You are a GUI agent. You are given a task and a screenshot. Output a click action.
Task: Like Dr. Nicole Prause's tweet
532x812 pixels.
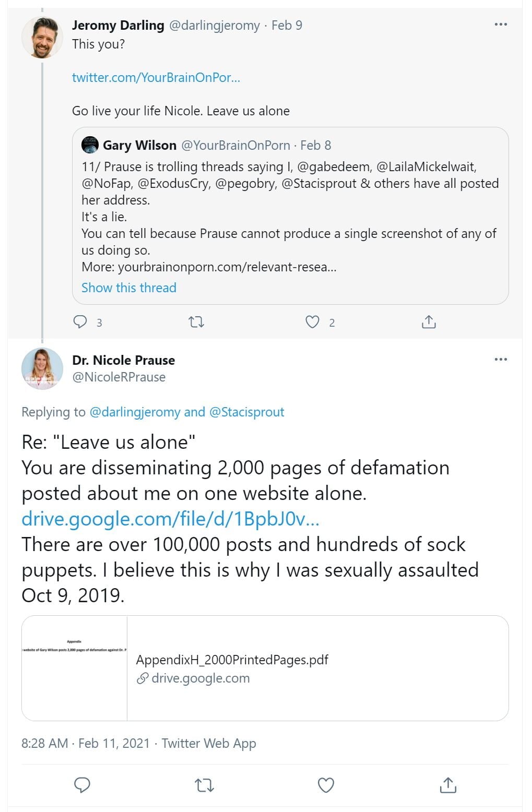point(326,784)
